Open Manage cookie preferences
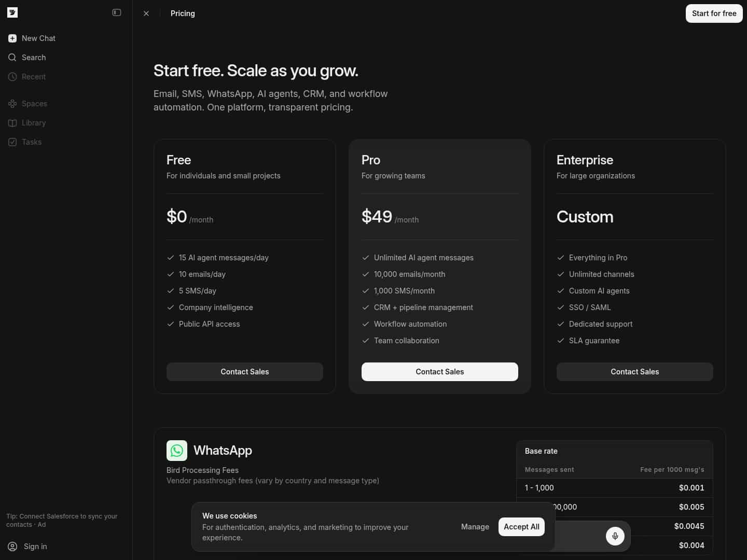 475,527
